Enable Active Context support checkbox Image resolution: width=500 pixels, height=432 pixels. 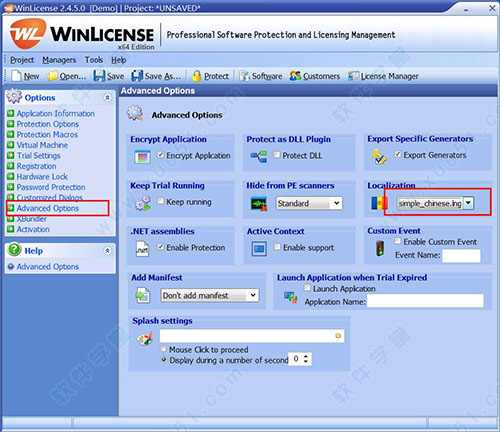(277, 246)
